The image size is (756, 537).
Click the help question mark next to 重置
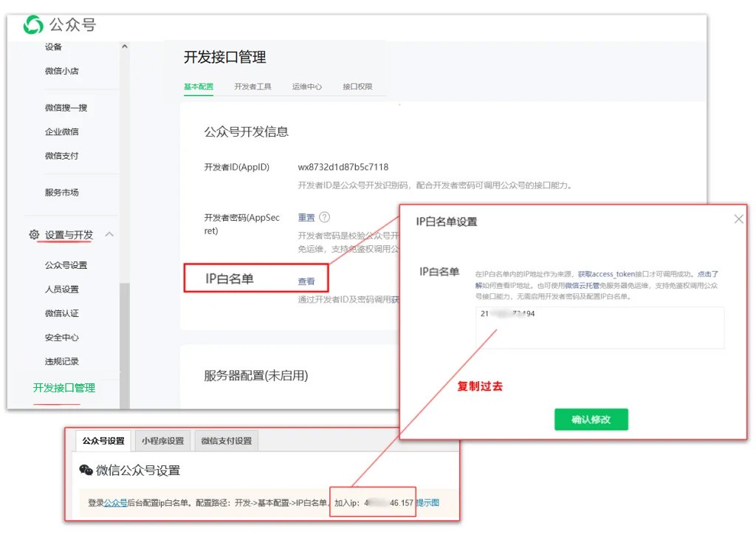pyautogui.click(x=324, y=217)
